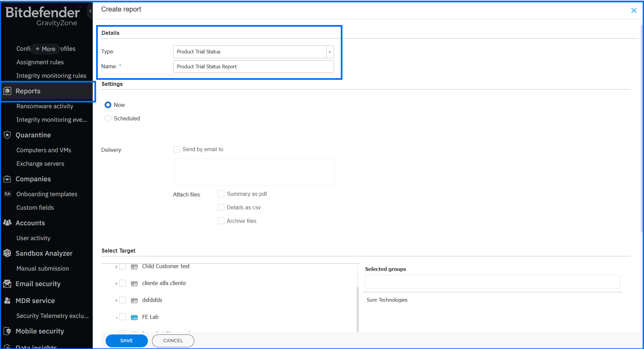Click the EA badge beside Onboarding templates
The image size is (644, 349).
[x=7, y=194]
